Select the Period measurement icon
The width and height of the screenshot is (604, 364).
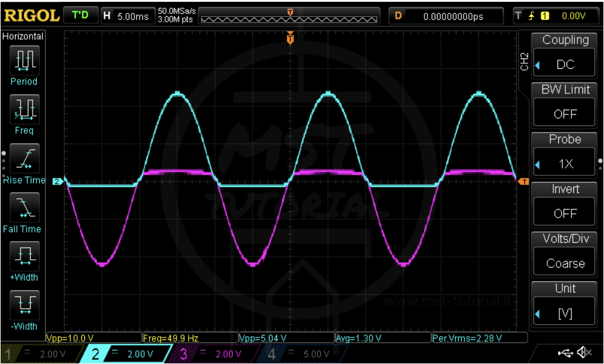pos(24,60)
